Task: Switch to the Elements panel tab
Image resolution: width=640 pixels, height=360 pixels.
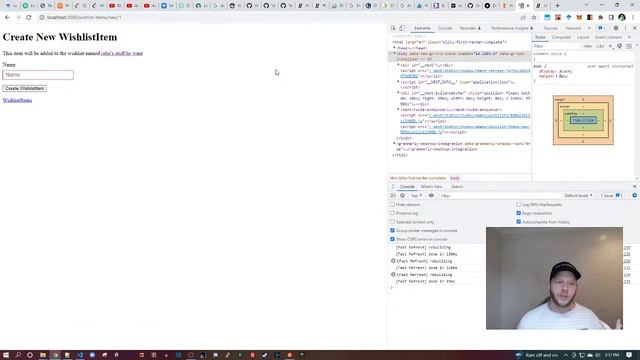Action: (422, 28)
